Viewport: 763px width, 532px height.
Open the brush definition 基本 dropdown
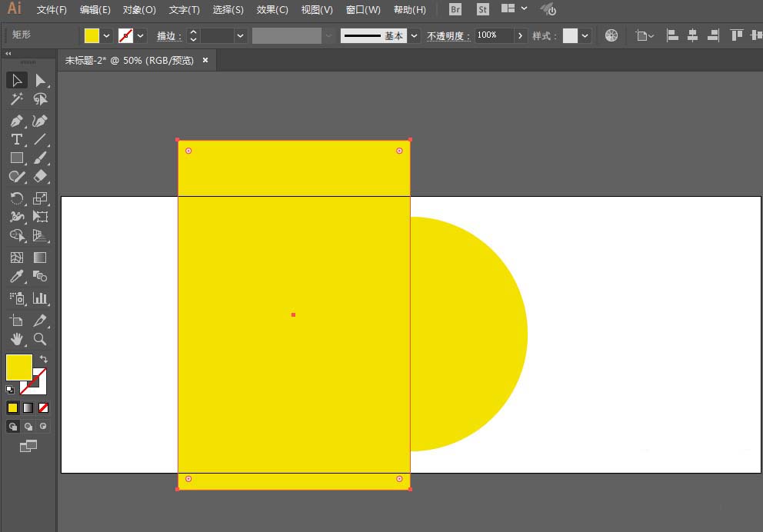(414, 35)
